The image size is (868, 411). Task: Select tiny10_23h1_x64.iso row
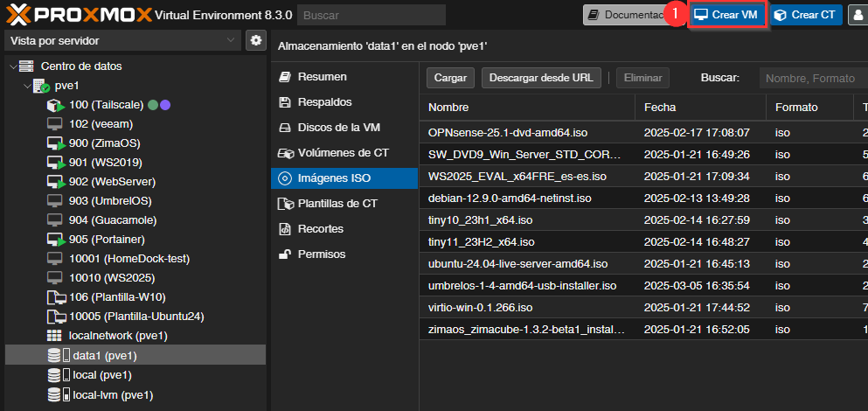tap(643, 220)
